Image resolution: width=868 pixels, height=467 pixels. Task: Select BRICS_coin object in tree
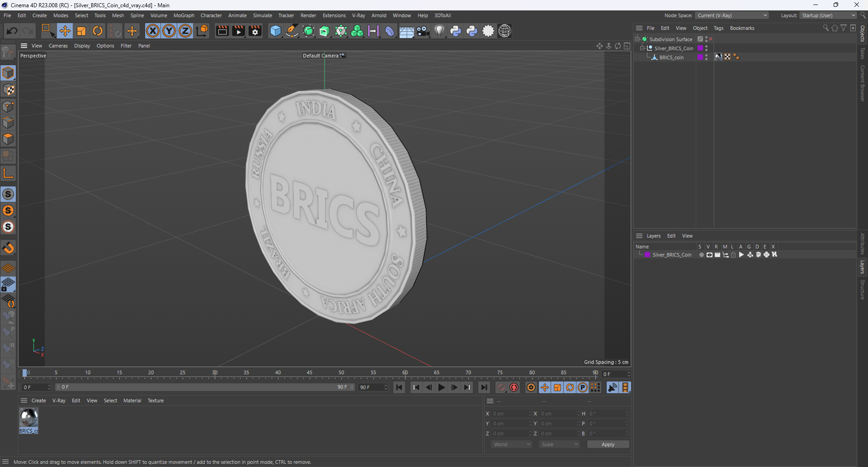coord(671,57)
